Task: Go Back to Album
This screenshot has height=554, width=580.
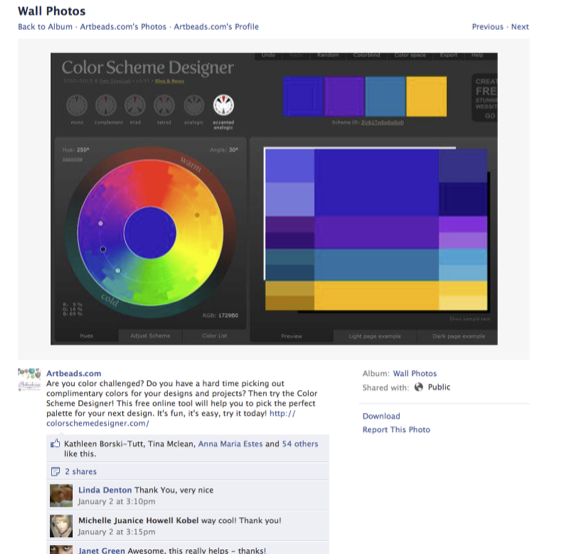Action: (45, 27)
